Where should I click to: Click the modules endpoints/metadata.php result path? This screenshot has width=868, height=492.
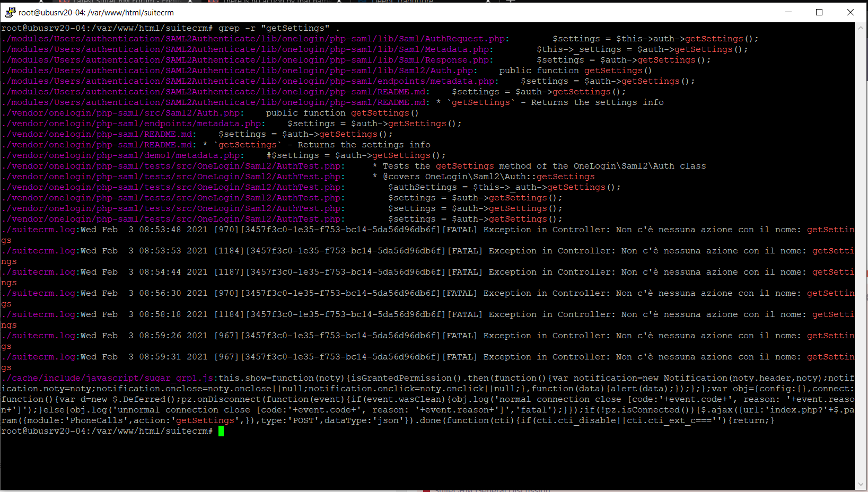pos(248,81)
